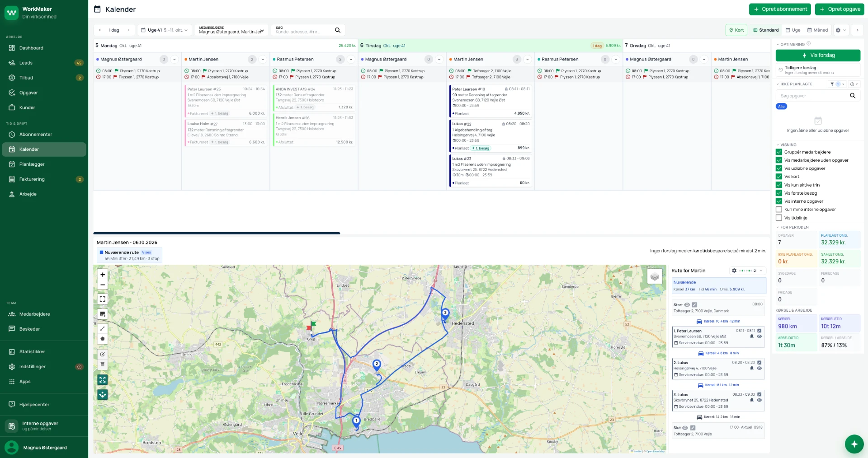This screenshot has width=868, height=458.
Task: Select the draw polygon map tool
Action: (103, 339)
